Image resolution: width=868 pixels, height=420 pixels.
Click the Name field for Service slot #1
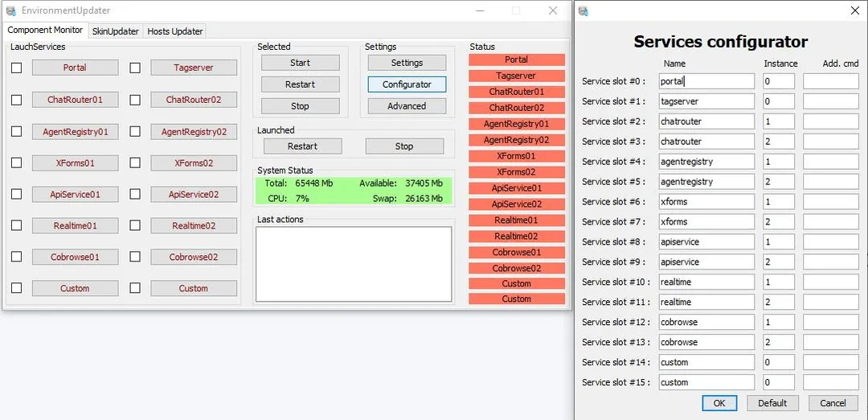[x=707, y=101]
